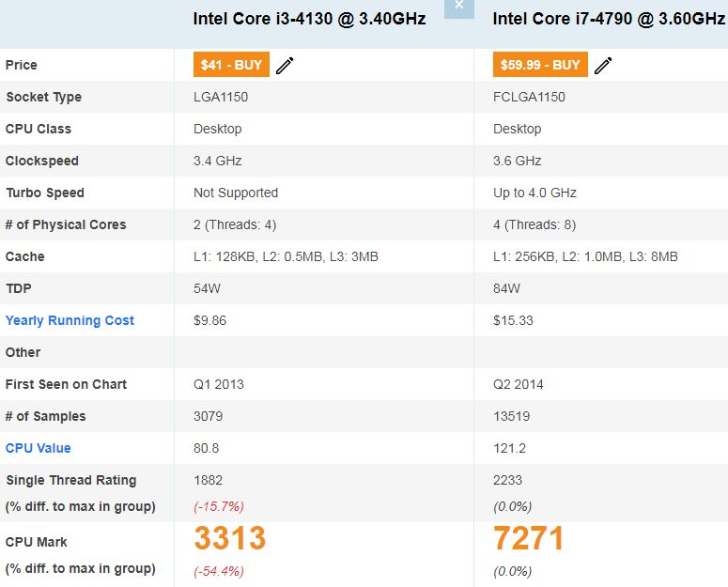Click the 121.2 CPU value
Image resolution: width=728 pixels, height=587 pixels.
click(x=509, y=448)
